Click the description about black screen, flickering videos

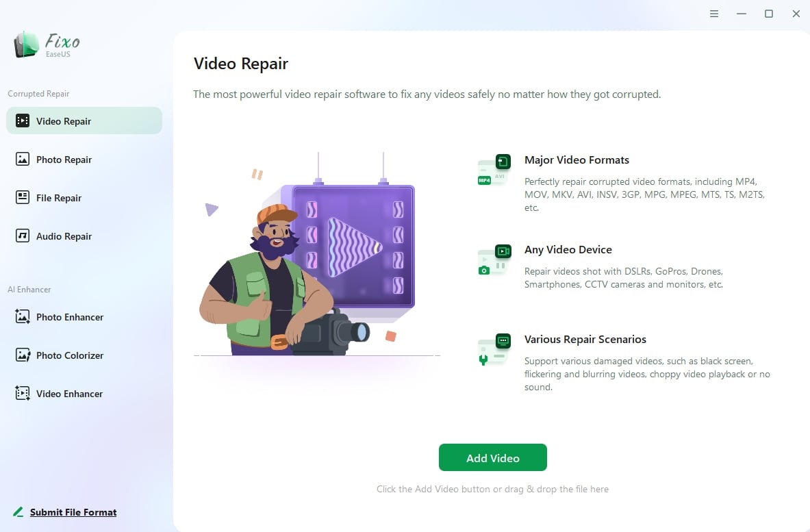click(x=647, y=374)
